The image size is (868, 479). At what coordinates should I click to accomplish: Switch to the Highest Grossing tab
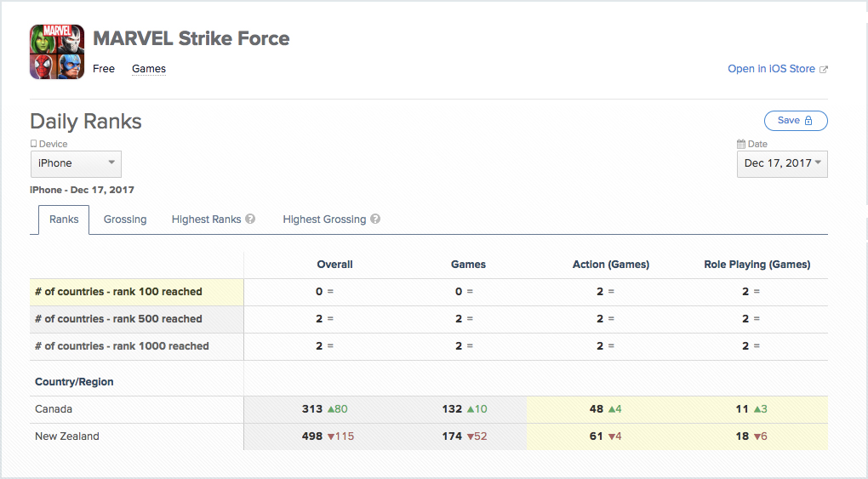[x=324, y=220]
